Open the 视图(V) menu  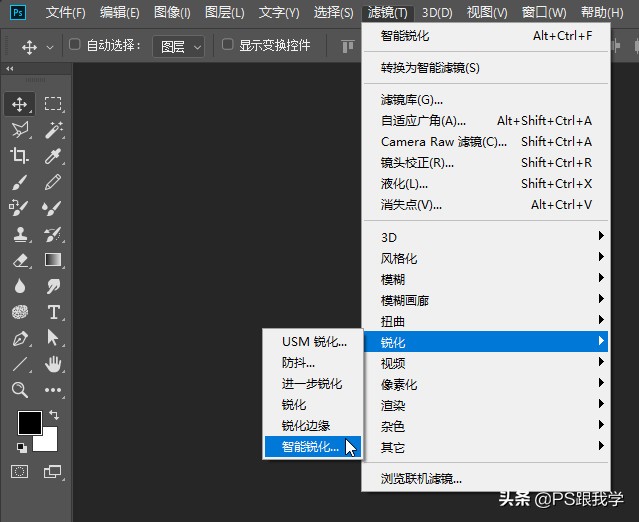487,13
